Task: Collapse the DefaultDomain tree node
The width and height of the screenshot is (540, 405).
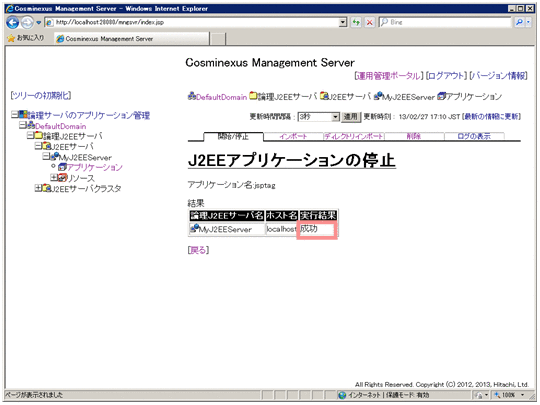Action: pyautogui.click(x=23, y=125)
